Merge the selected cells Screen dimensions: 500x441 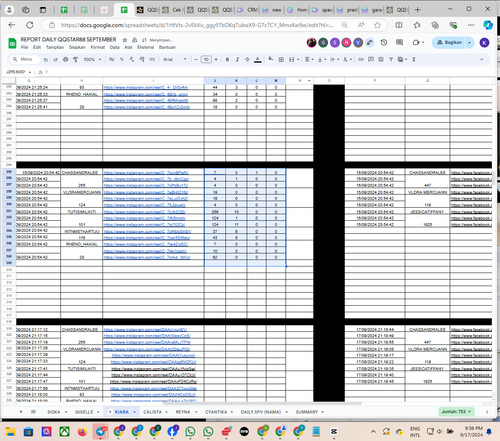pyautogui.click(x=292, y=60)
